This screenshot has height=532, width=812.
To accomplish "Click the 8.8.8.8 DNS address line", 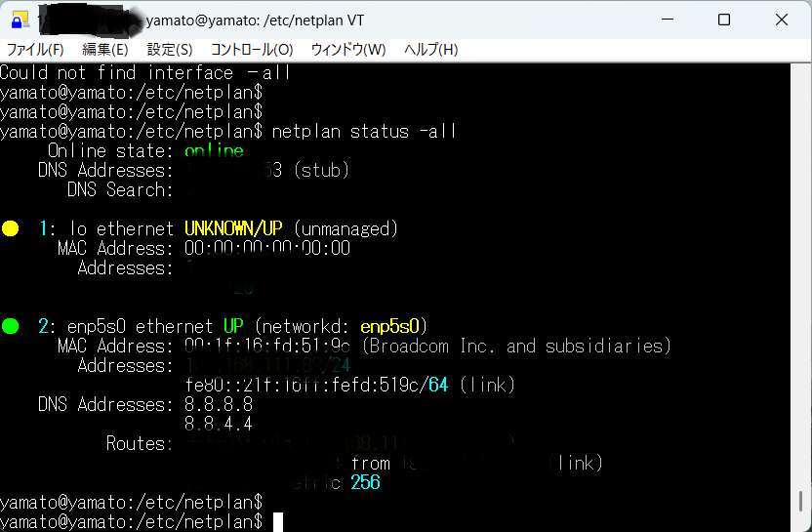I will pyautogui.click(x=219, y=404).
